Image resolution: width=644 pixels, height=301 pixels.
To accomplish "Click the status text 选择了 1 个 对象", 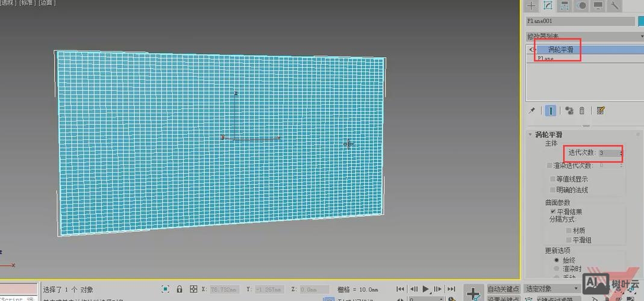I will 68,290.
